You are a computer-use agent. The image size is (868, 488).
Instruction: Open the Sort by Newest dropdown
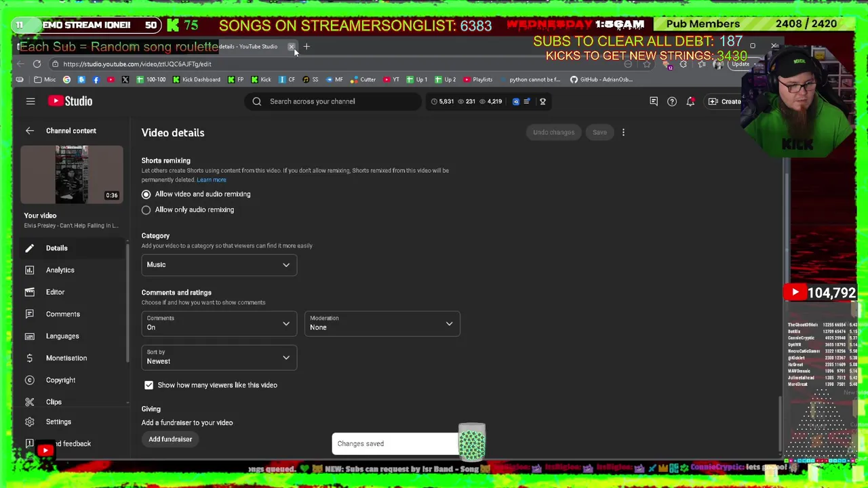(219, 357)
